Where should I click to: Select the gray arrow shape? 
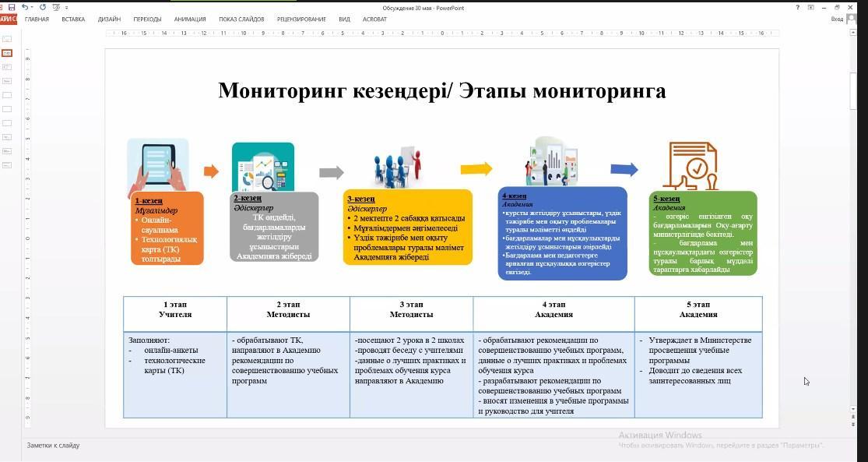332,172
